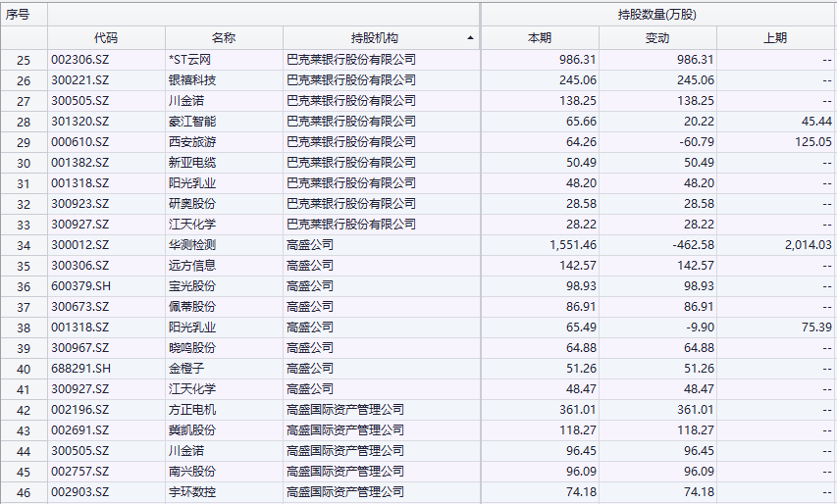The width and height of the screenshot is (837, 504).
Task: Click the 持股数量(万股) group header
Action: (657, 15)
